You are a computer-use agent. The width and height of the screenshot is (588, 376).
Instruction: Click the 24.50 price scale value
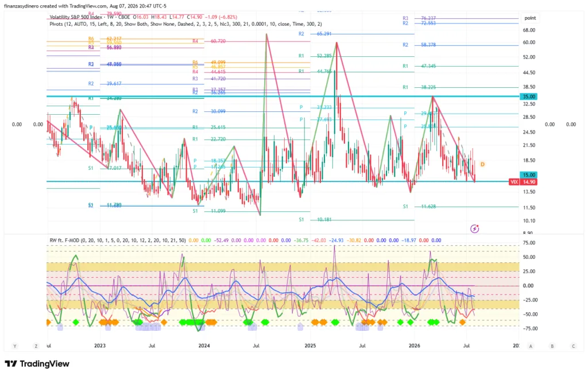click(529, 132)
